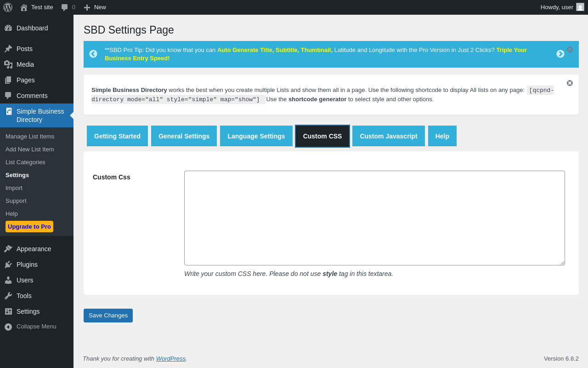Image resolution: width=588 pixels, height=368 pixels.
Task: Click the 'SBD Settings Page' heading
Action: pyautogui.click(x=129, y=30)
